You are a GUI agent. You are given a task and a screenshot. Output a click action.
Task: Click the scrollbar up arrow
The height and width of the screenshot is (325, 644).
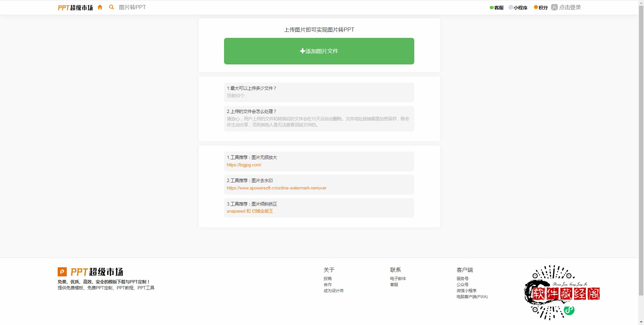coord(641,2)
